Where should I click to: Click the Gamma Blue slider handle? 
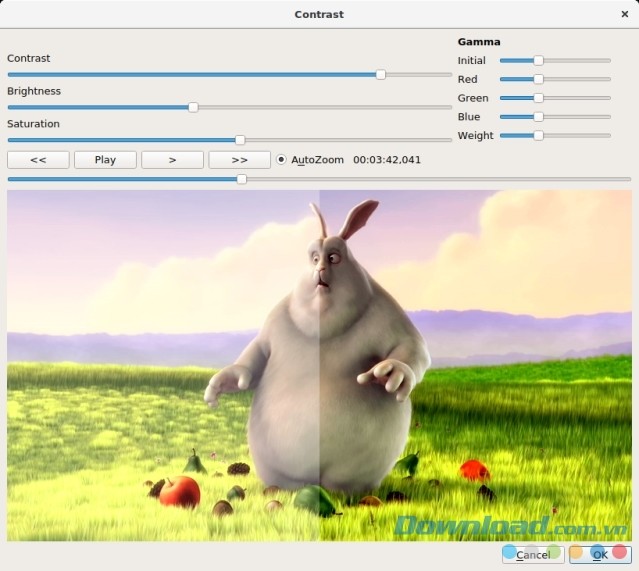click(x=538, y=117)
